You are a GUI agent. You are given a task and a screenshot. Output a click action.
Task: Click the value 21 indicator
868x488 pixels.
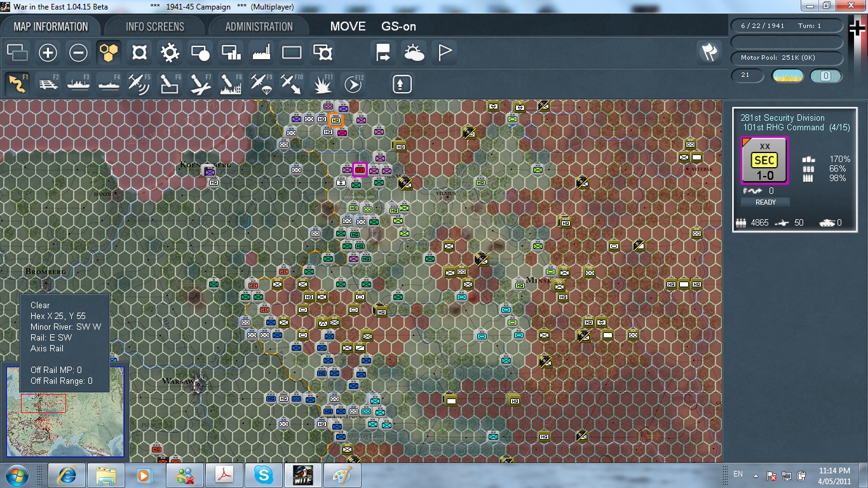click(x=748, y=76)
